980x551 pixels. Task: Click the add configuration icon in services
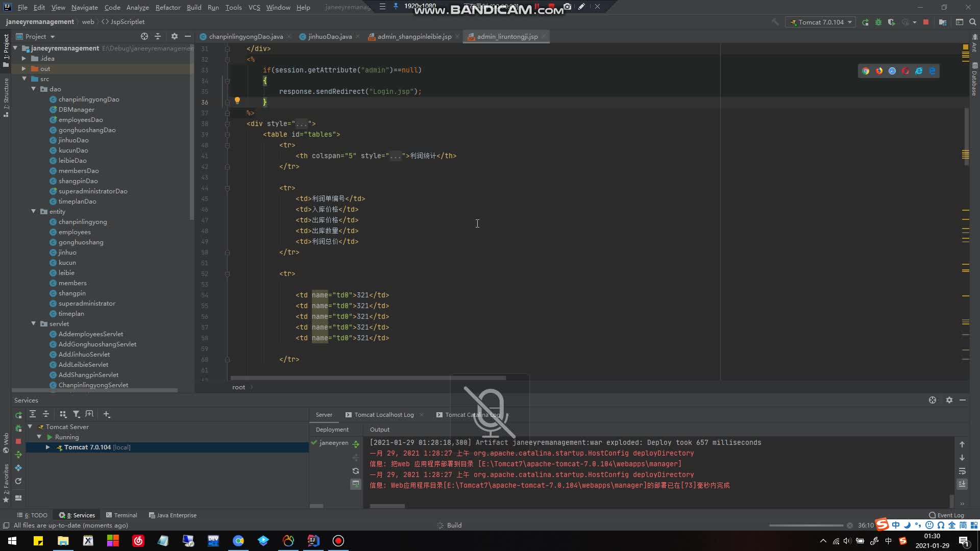click(106, 414)
